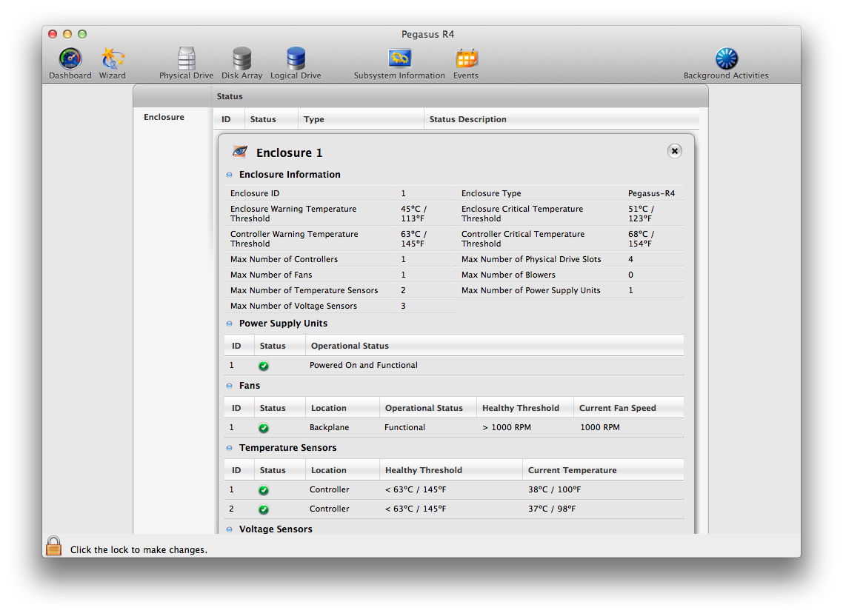The image size is (843, 616).
Task: Click the power supply green status indicator
Action: [x=264, y=366]
